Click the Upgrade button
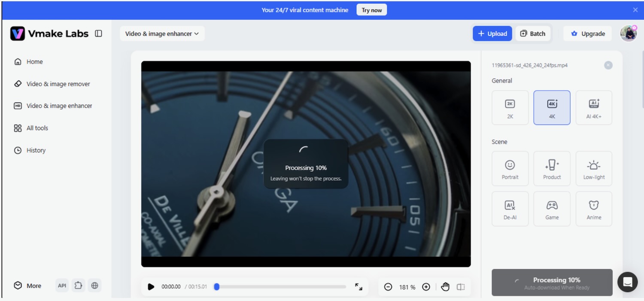 588,33
